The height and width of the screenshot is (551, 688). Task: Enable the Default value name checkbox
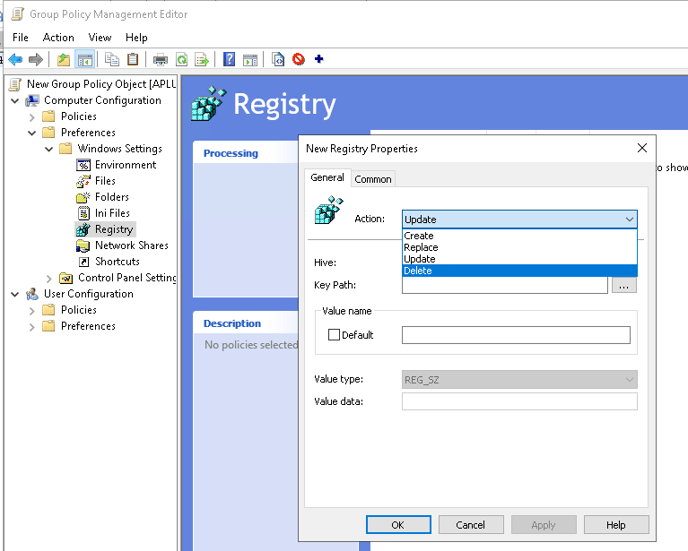coord(334,335)
